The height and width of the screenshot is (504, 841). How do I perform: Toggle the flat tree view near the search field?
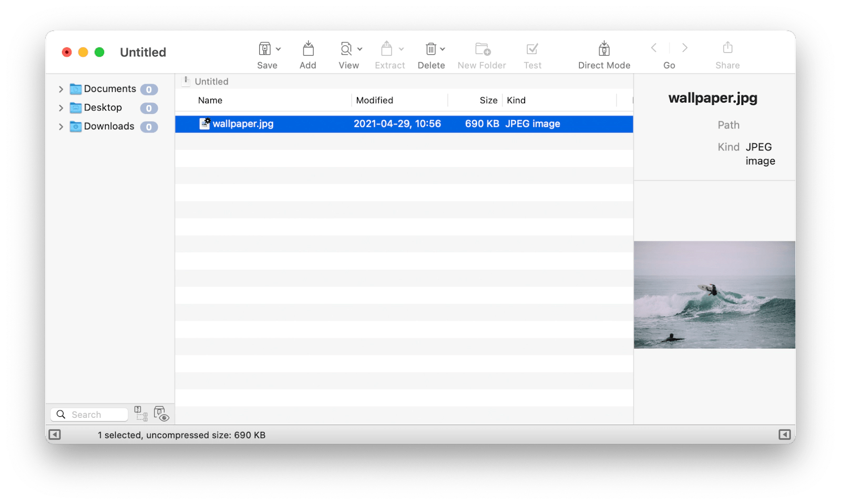140,414
